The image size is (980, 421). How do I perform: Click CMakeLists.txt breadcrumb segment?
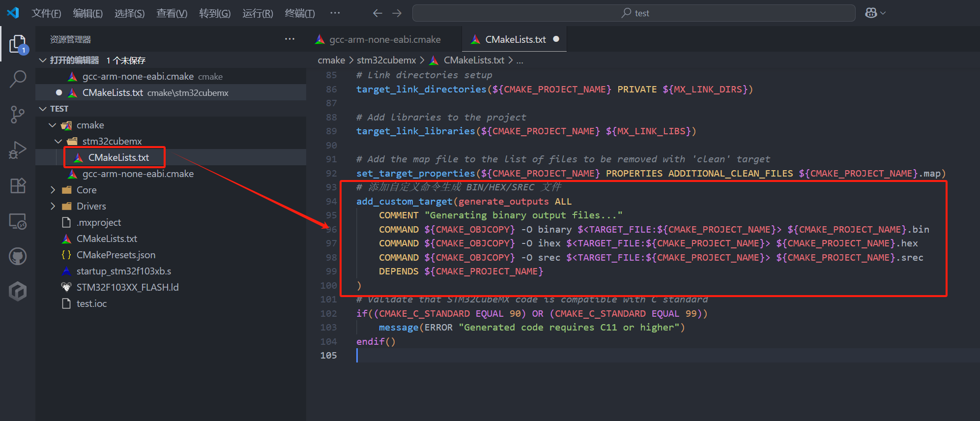click(x=474, y=60)
